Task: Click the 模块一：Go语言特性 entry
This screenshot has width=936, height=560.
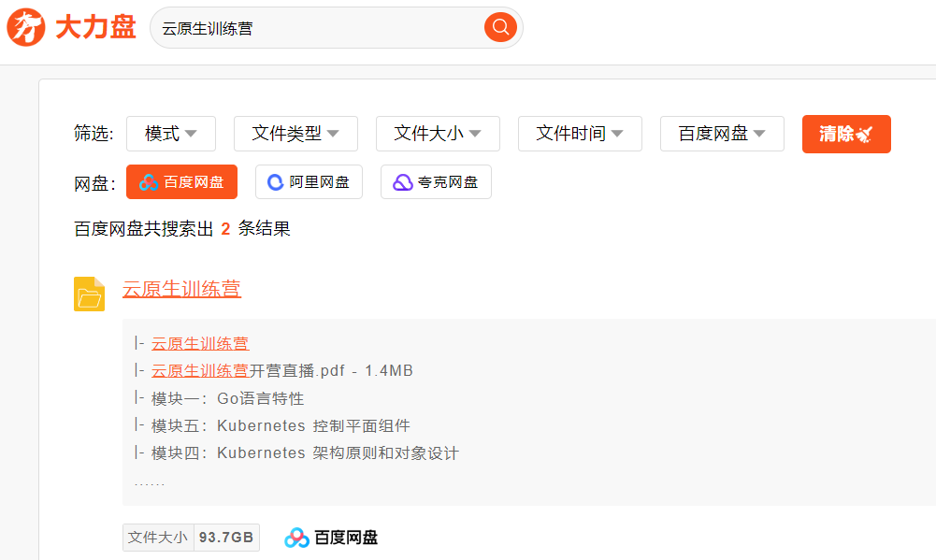Action: coord(227,398)
